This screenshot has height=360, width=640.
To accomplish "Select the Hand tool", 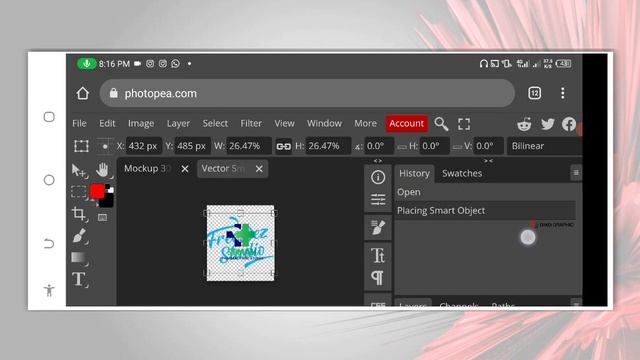I will [x=102, y=169].
